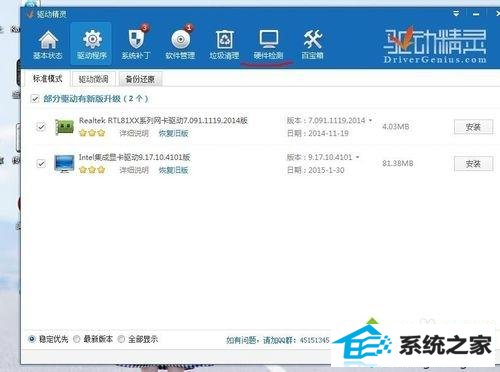Click the title bar dropdown menu icon
This screenshot has width=500, height=372.
coord(456,14)
